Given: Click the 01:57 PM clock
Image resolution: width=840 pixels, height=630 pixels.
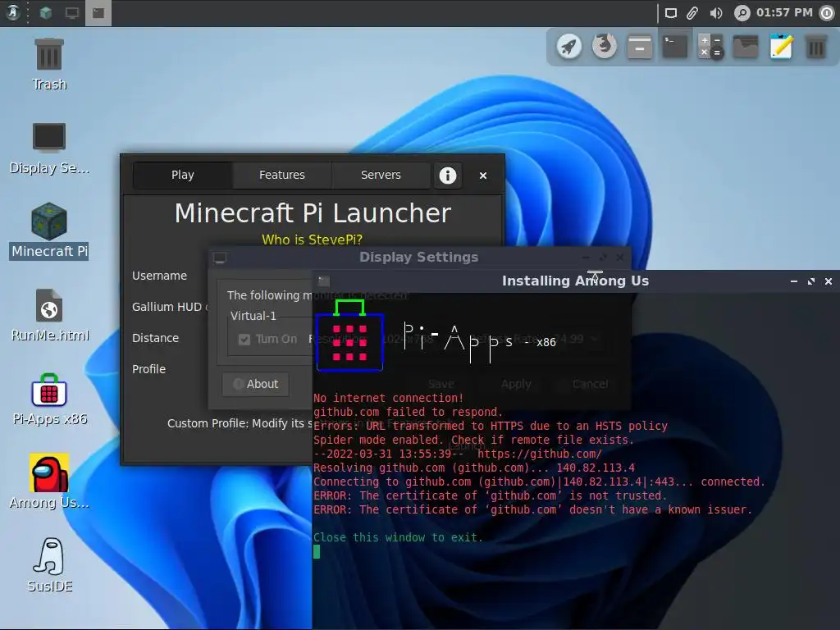Looking at the screenshot, I should click(x=784, y=12).
